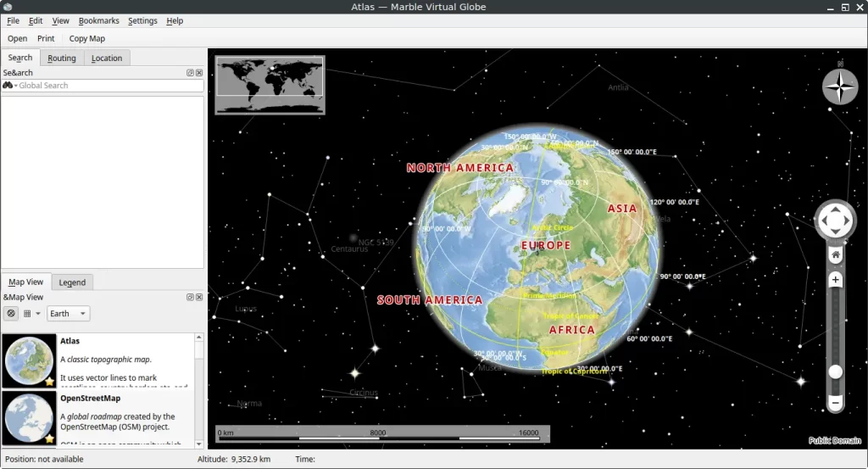
Task: Click the distance scale bar
Action: [x=382, y=434]
